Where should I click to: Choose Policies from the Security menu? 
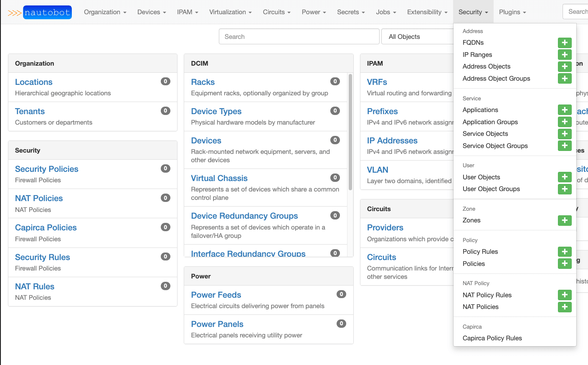pyautogui.click(x=474, y=264)
